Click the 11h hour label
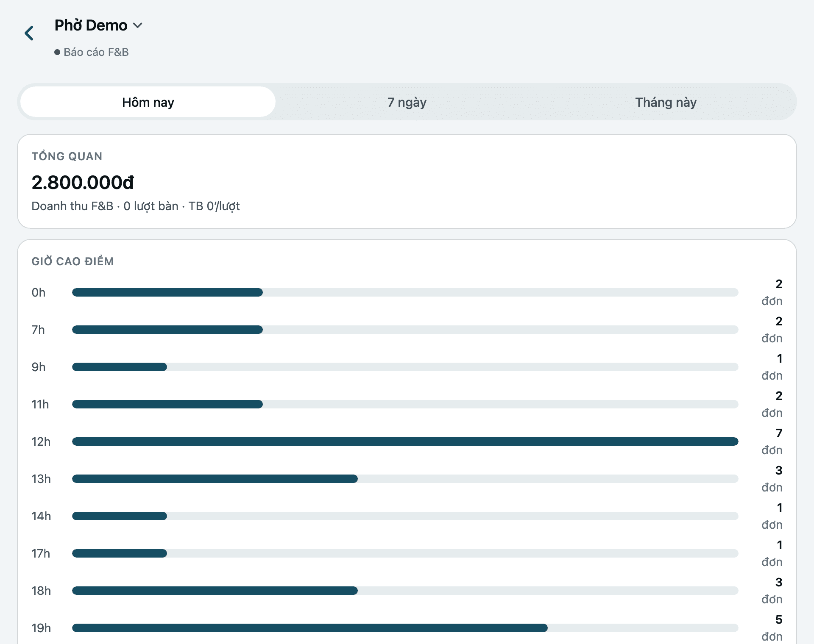Screen dimensions: 814x644 (40, 404)
